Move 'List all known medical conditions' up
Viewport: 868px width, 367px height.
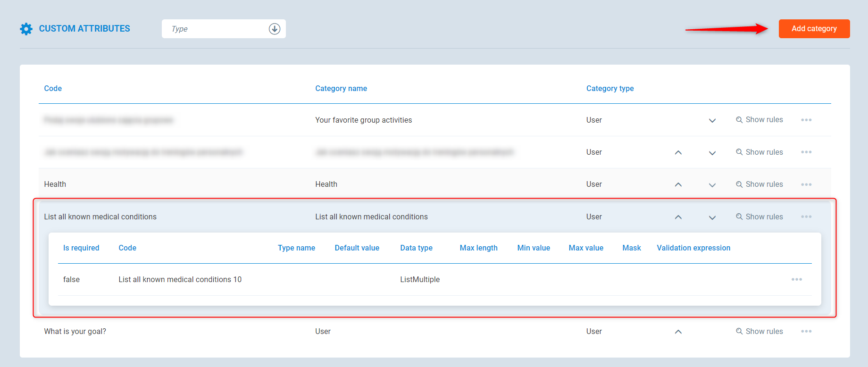[x=678, y=217]
